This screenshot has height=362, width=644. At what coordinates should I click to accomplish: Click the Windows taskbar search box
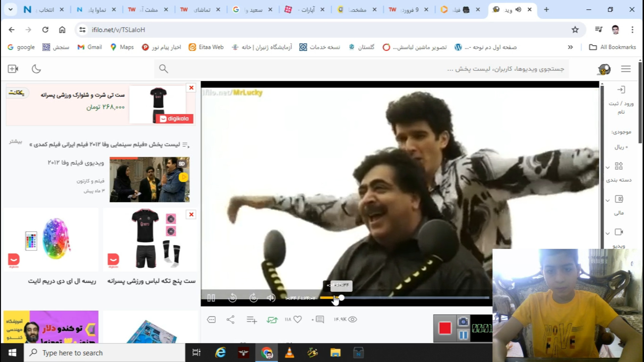(x=104, y=353)
